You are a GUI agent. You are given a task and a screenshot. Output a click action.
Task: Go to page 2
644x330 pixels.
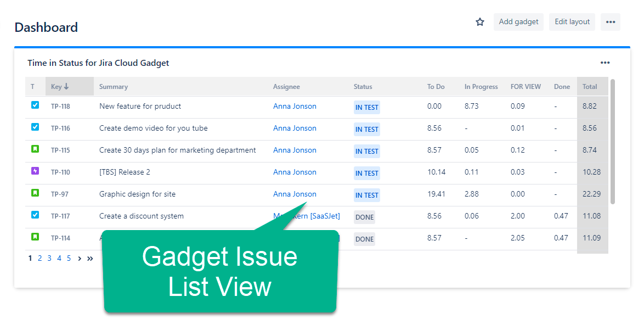point(40,259)
